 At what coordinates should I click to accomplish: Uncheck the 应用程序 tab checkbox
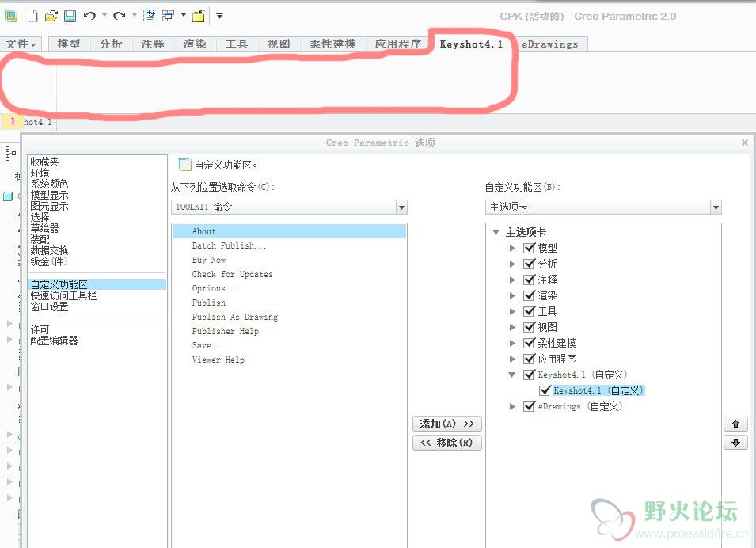530,359
